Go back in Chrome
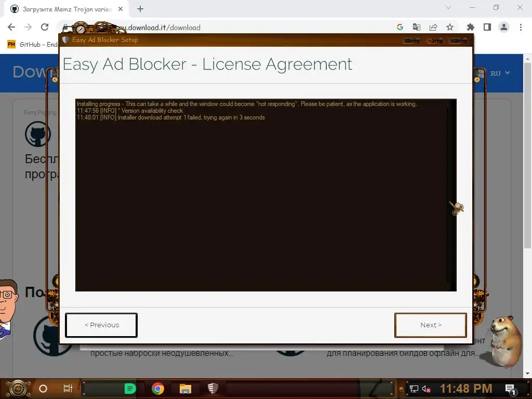Image resolution: width=532 pixels, height=399 pixels. 11,27
